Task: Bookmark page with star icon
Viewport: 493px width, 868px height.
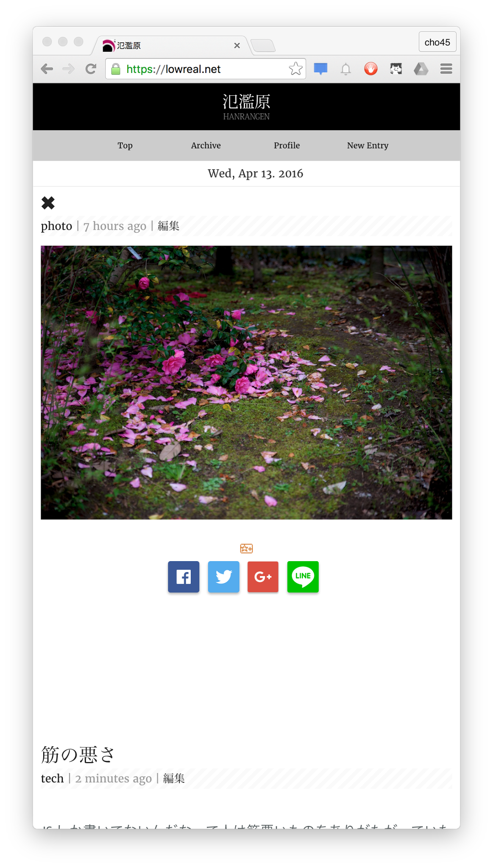Action: tap(295, 69)
